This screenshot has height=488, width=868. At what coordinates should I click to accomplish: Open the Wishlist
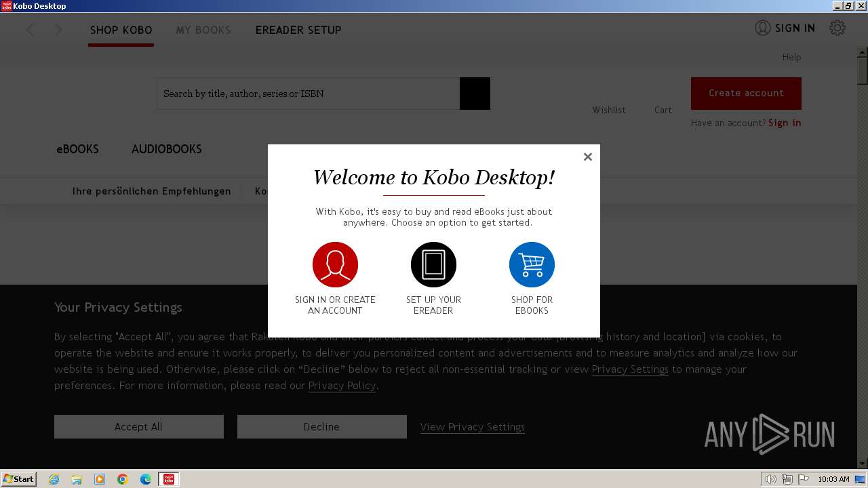(x=609, y=110)
